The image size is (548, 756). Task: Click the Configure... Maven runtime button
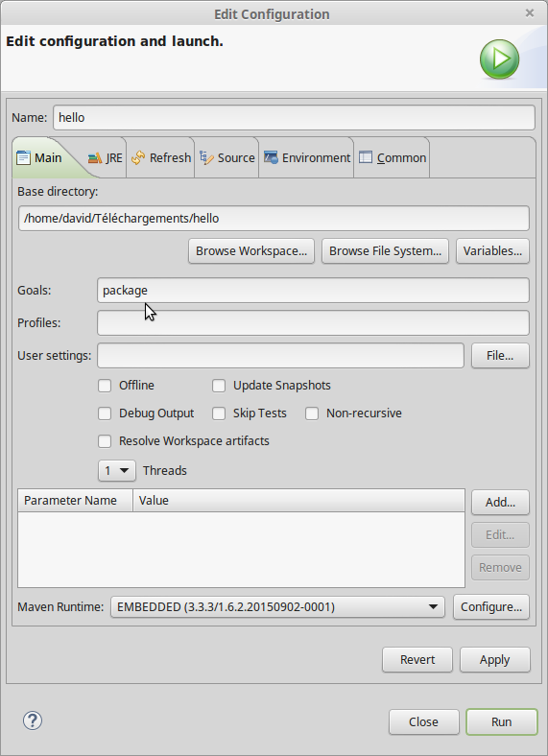coord(491,606)
